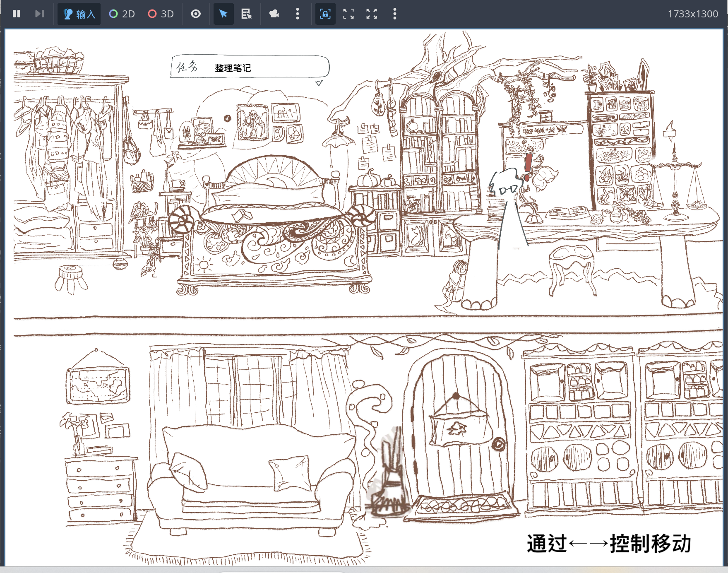Pause the running game with Suspend button
The width and height of the screenshot is (728, 573).
tap(17, 14)
